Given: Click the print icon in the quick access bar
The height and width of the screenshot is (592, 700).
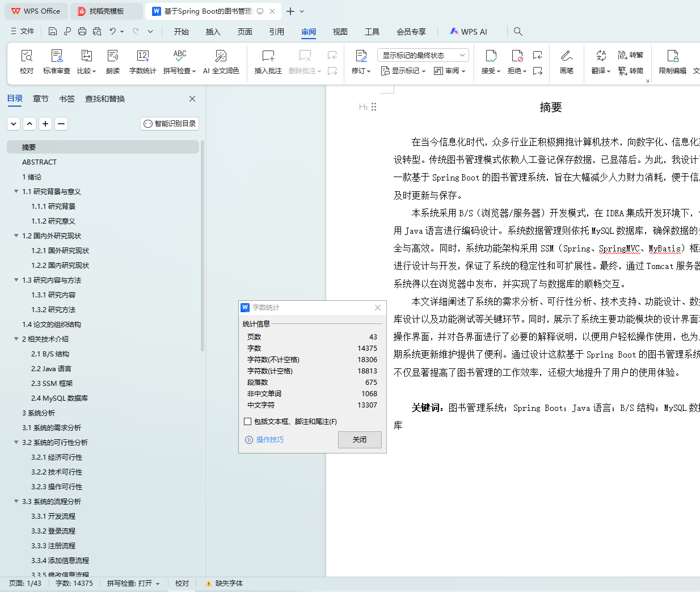Looking at the screenshot, I should point(82,31).
